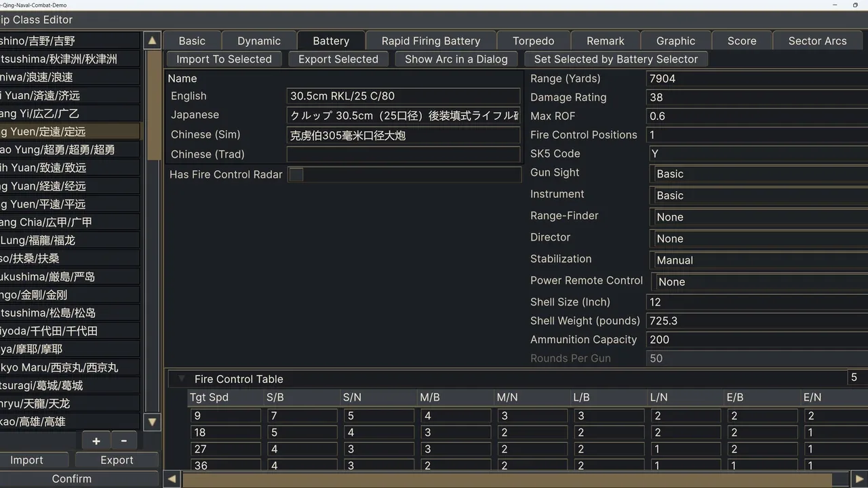Click the Tgt Spd cell showing 27
The image size is (868, 488).
tap(225, 449)
